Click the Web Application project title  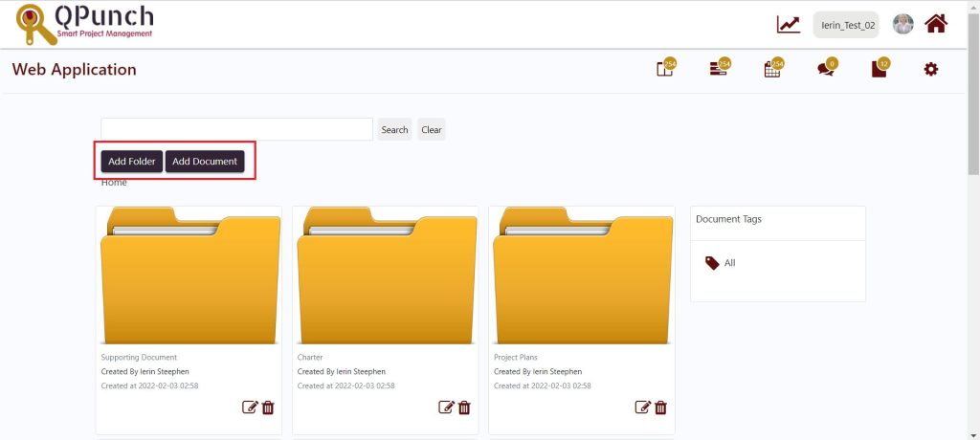point(74,70)
